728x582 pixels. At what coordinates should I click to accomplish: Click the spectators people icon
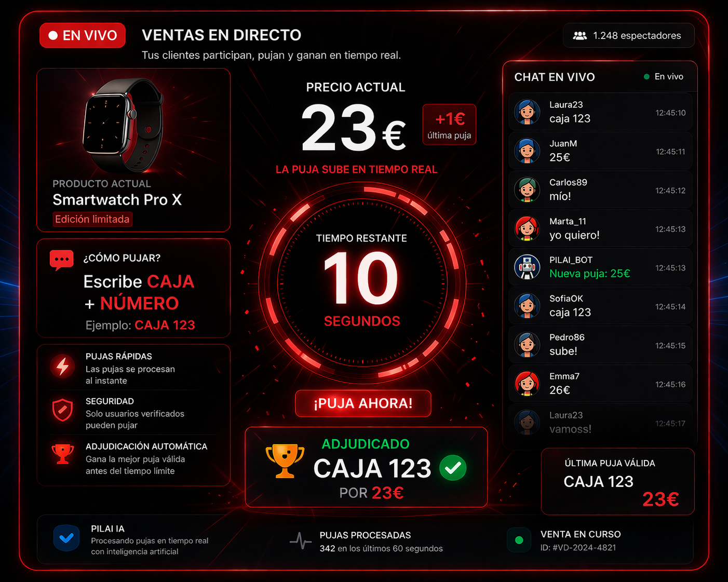(x=580, y=36)
